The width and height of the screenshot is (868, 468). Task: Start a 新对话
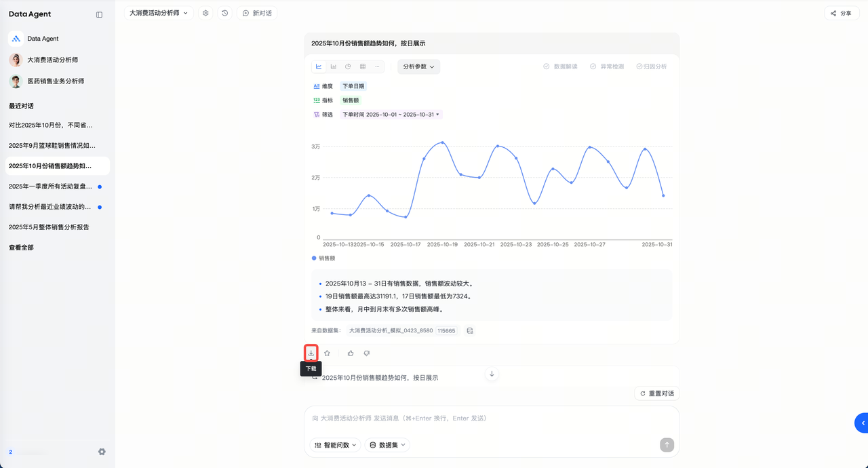(257, 13)
